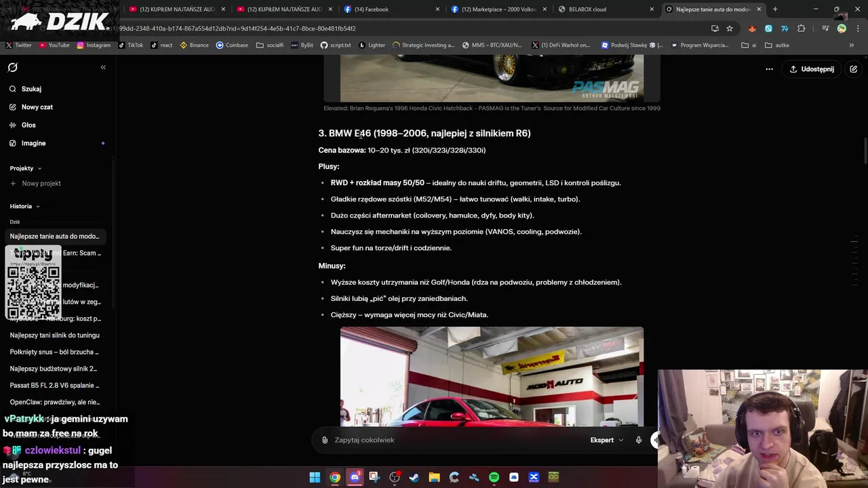Click the blue square extension icon
Viewport: 868px width, 488px height.
pyautogui.click(x=768, y=28)
